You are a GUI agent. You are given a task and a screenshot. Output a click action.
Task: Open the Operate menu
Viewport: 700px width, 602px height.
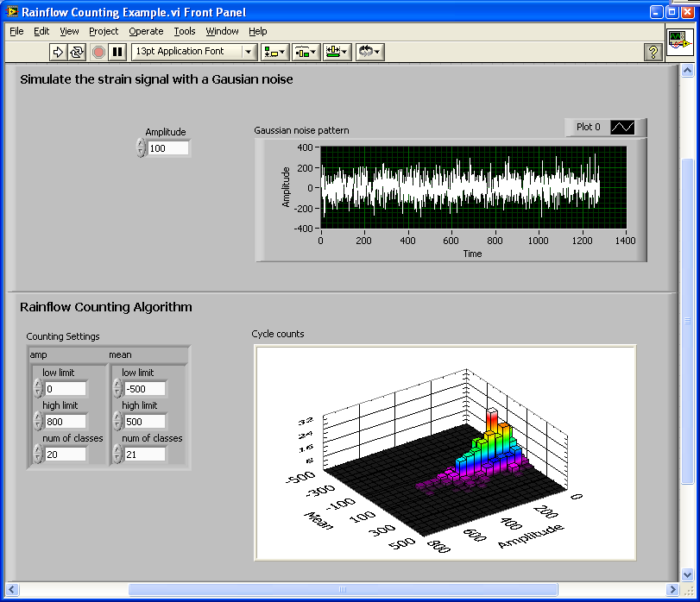(146, 31)
